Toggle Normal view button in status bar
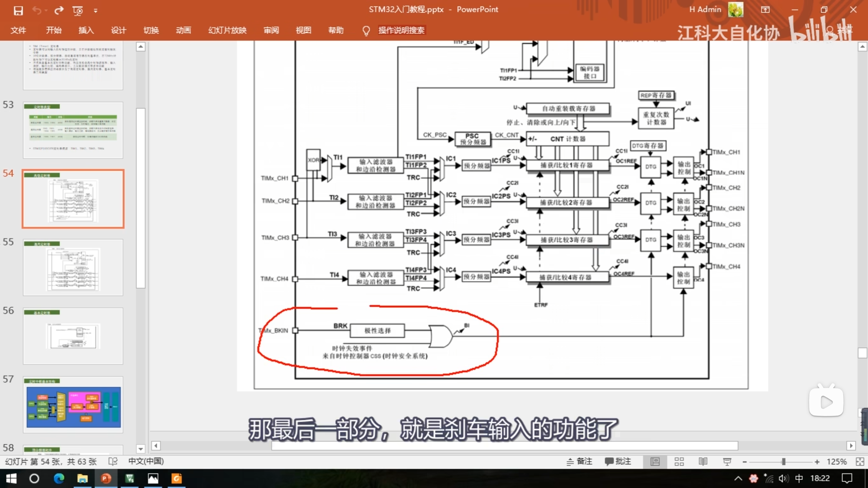The image size is (868, 488). pyautogui.click(x=655, y=462)
